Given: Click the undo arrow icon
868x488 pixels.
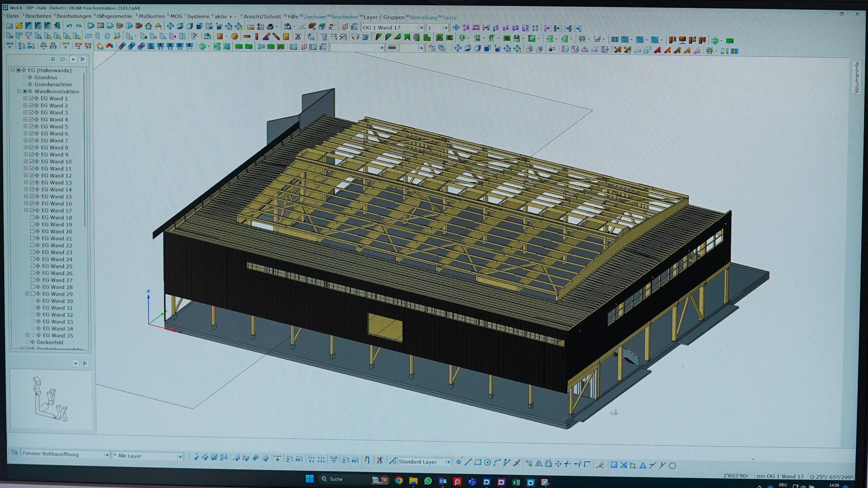Looking at the screenshot, I should tap(69, 26).
